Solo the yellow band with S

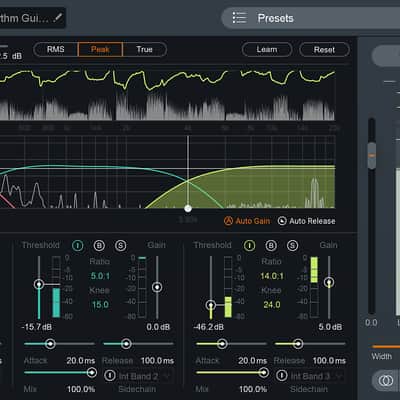click(x=292, y=246)
